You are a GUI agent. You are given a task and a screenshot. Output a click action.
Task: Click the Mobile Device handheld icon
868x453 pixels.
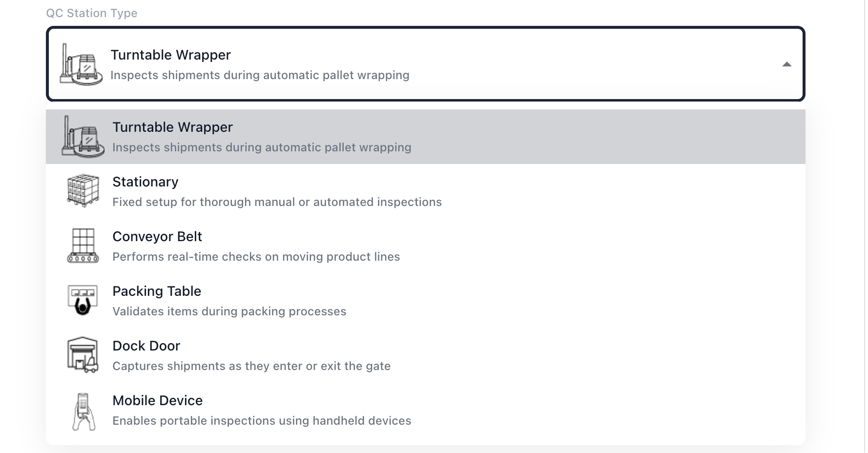coord(83,411)
